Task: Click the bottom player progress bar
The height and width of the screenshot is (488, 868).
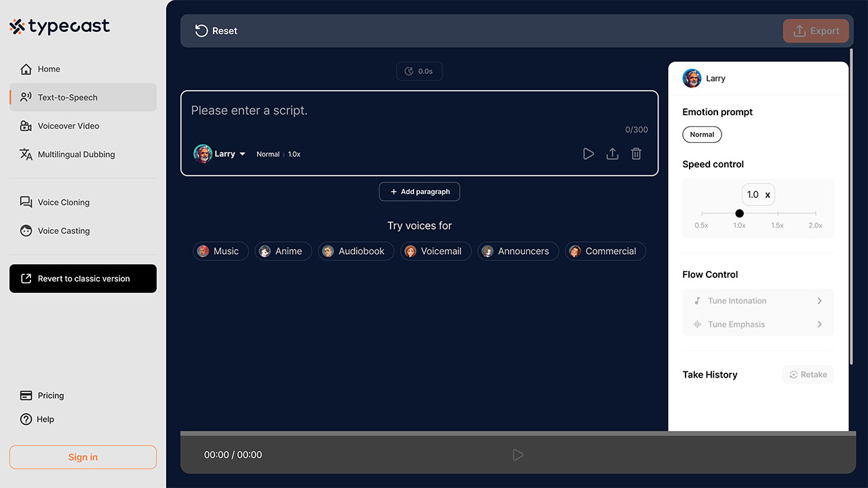Action: click(518, 433)
